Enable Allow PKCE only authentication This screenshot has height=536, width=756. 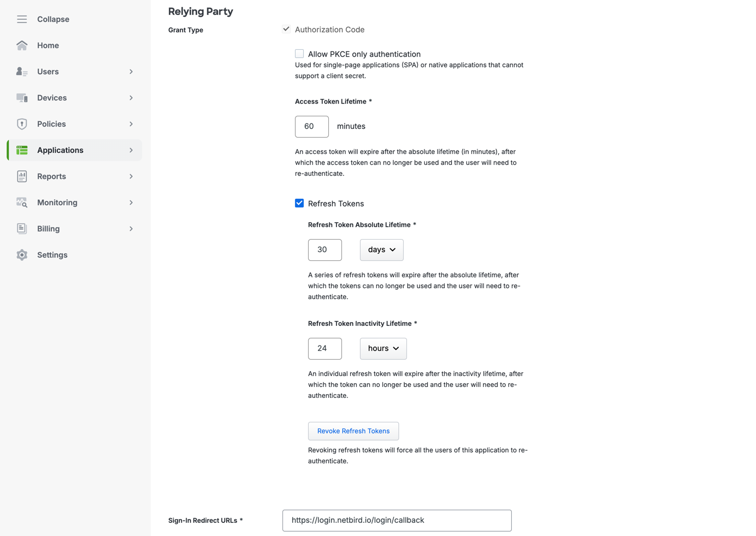(x=299, y=53)
